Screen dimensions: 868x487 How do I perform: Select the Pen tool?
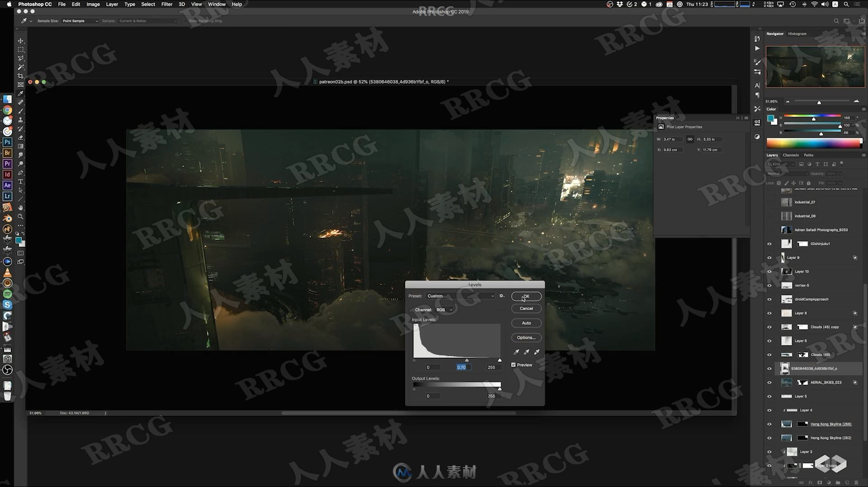pyautogui.click(x=20, y=173)
